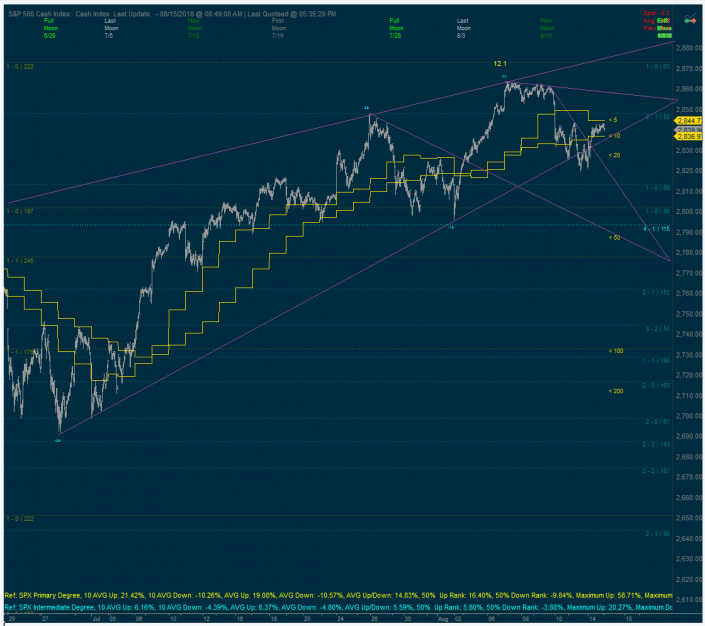Image resolution: width=705 pixels, height=626 pixels.
Task: Click the '1 - 0 | 222' label near the top
Action: pos(20,67)
